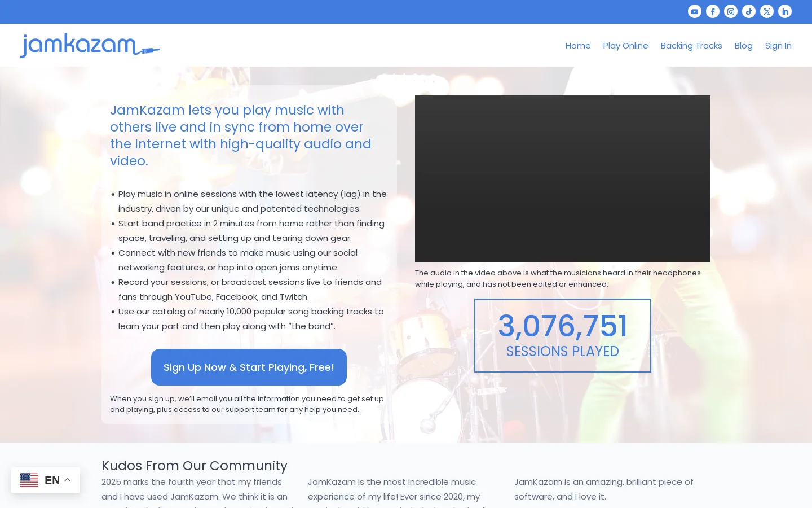Click the bullet about 10,000 backing tracks

coord(250,319)
